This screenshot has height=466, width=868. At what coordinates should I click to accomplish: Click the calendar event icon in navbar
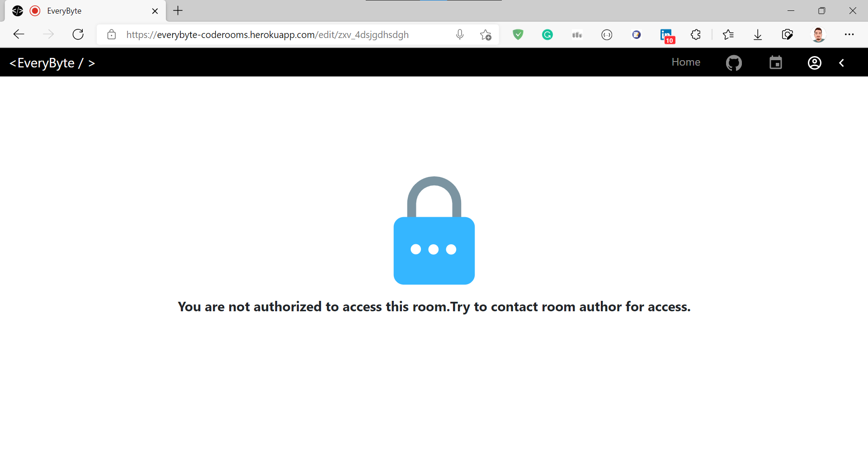[776, 62]
